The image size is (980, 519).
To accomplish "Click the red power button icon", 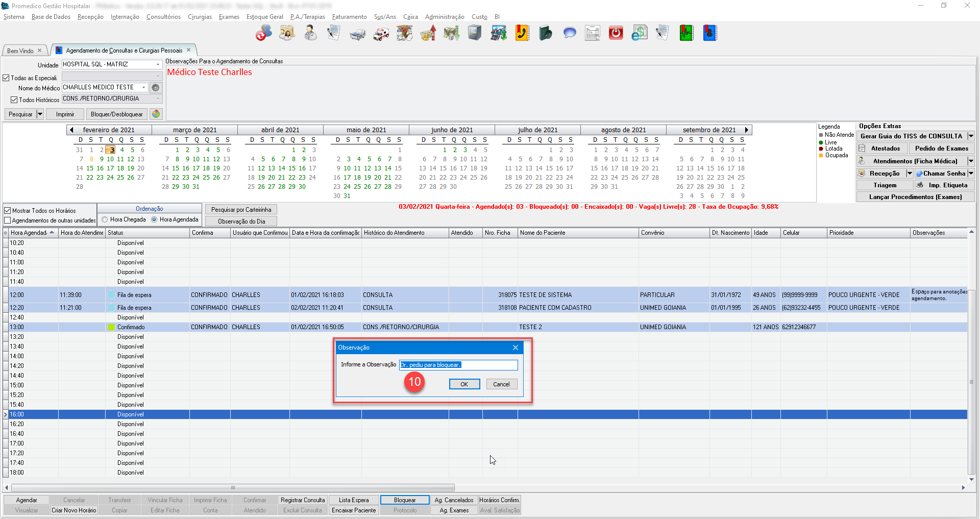I will tap(616, 34).
